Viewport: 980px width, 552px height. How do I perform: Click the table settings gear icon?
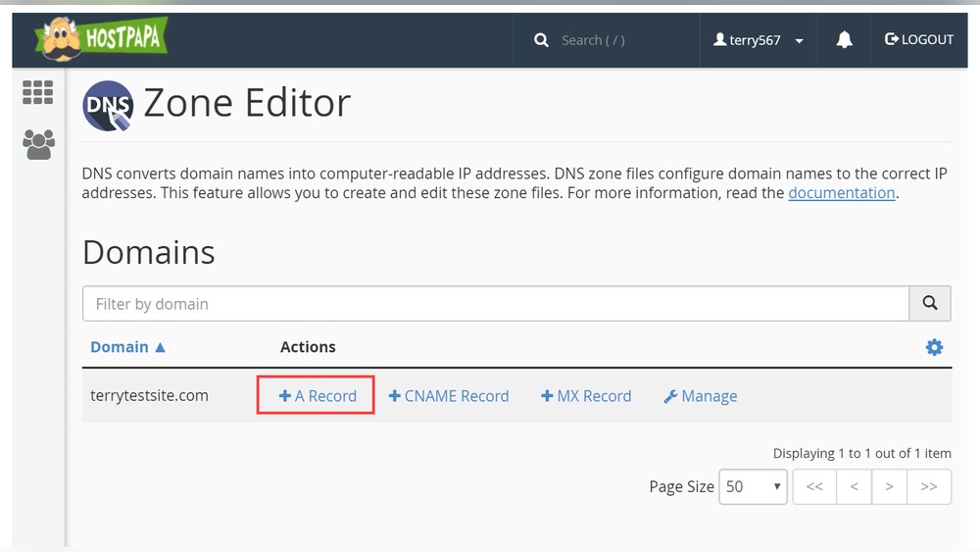point(934,347)
